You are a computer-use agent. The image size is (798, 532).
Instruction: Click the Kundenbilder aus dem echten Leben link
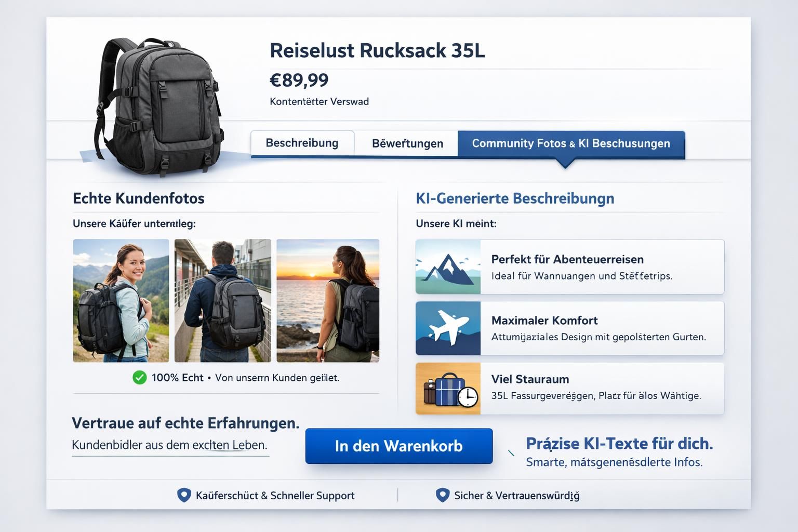click(170, 445)
